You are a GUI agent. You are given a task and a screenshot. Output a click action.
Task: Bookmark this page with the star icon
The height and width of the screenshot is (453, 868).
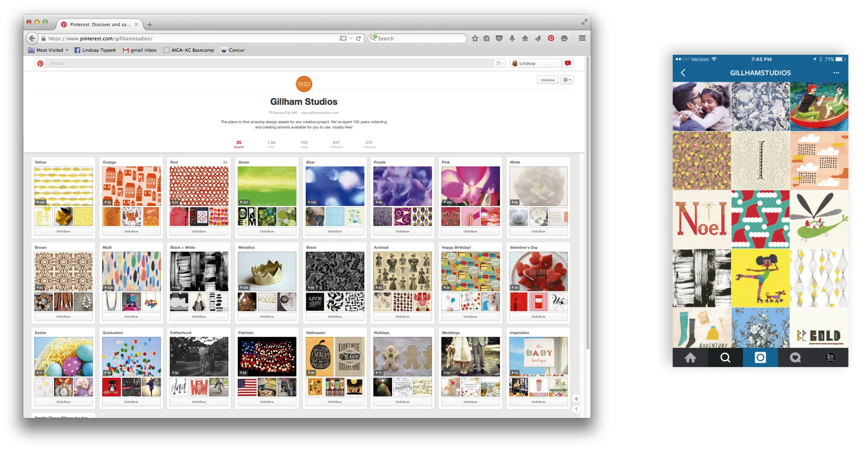(475, 38)
